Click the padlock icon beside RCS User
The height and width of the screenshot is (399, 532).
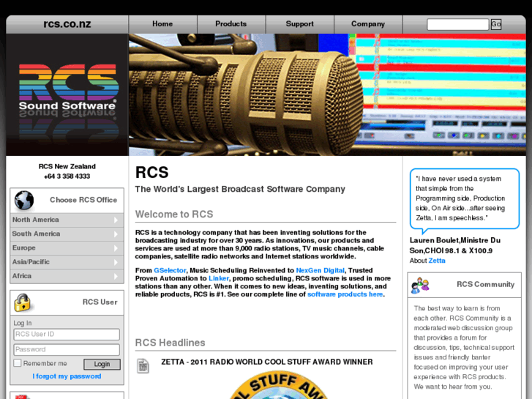click(23, 302)
